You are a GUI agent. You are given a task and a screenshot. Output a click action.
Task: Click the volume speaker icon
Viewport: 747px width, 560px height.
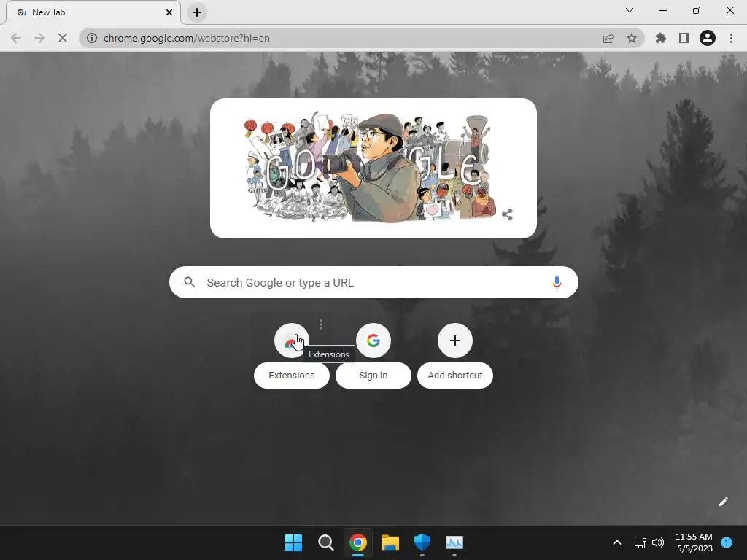tap(658, 542)
